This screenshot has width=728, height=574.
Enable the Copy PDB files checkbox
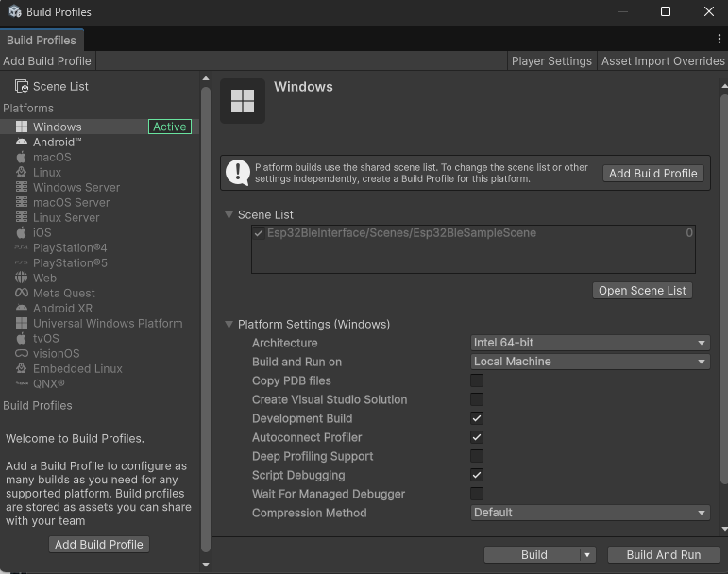point(477,380)
